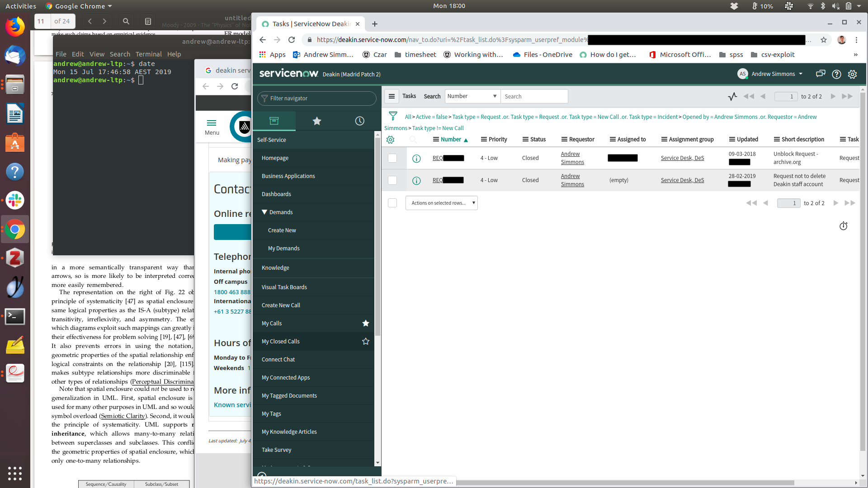Viewport: 868px width, 488px height.
Task: Open the navigator history clock tab
Action: (359, 121)
